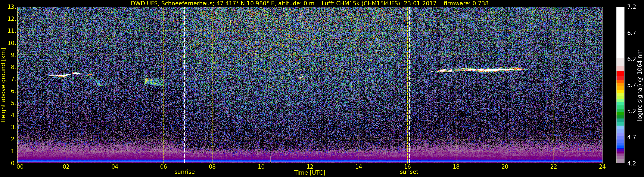This screenshot has width=644, height=177.
Task: Pick the white top segment of the colorbar
Action: (x=620, y=33)
